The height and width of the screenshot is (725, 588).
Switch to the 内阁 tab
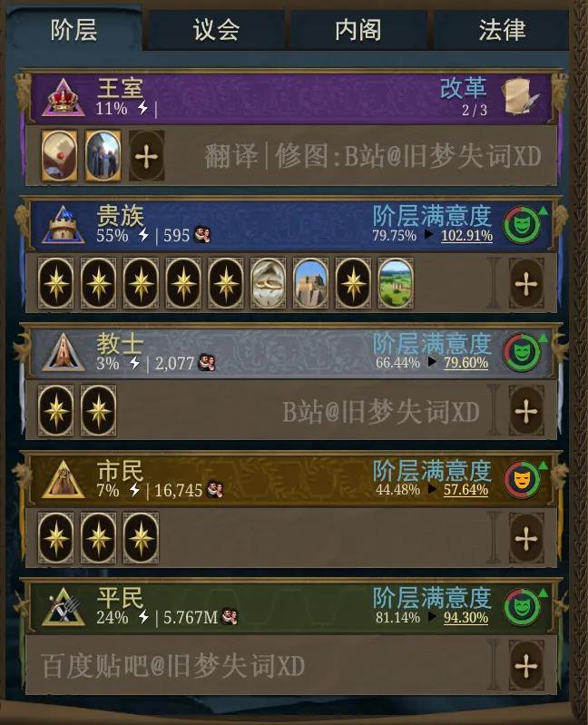tap(358, 30)
